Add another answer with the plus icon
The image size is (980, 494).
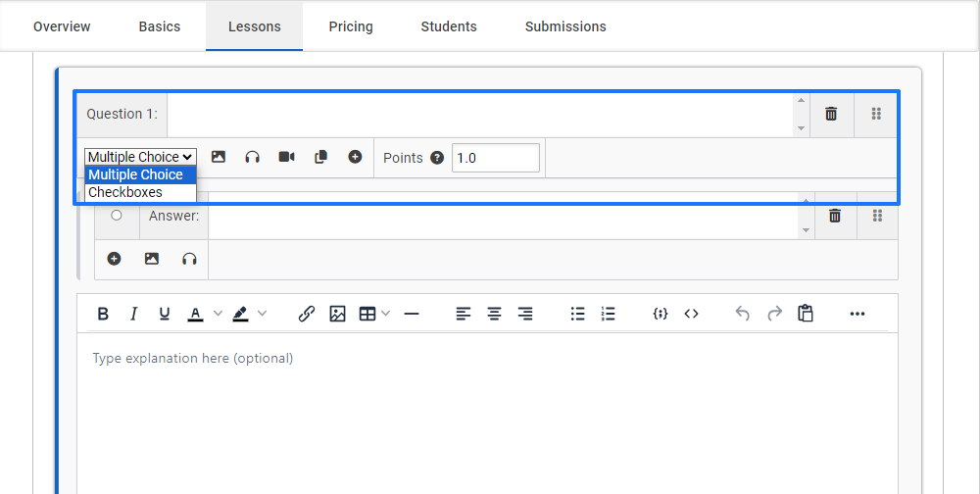click(x=114, y=258)
